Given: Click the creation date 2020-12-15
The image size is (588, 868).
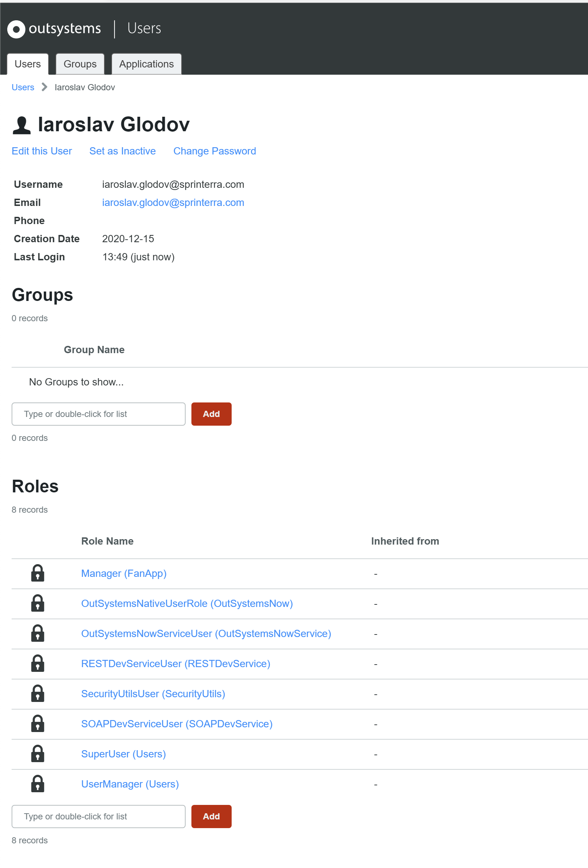Looking at the screenshot, I should (x=128, y=239).
